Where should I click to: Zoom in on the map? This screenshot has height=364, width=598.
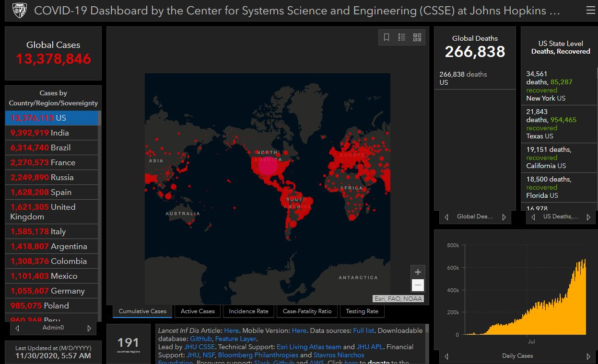coord(418,272)
